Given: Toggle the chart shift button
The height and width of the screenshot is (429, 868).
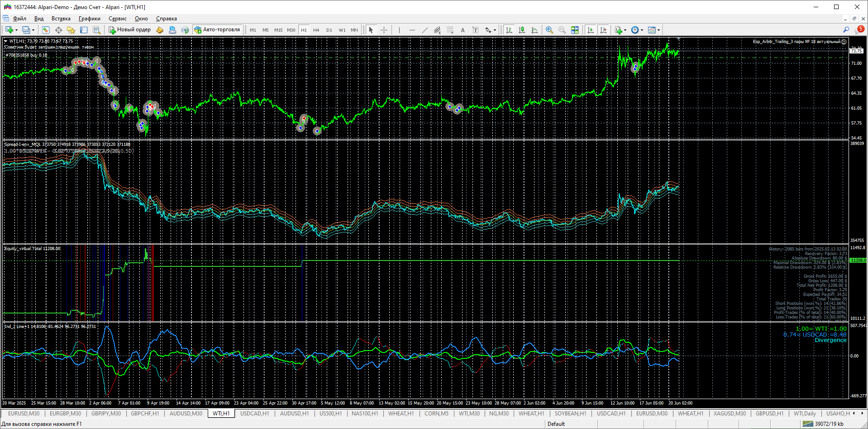Looking at the screenshot, I should pos(603,30).
